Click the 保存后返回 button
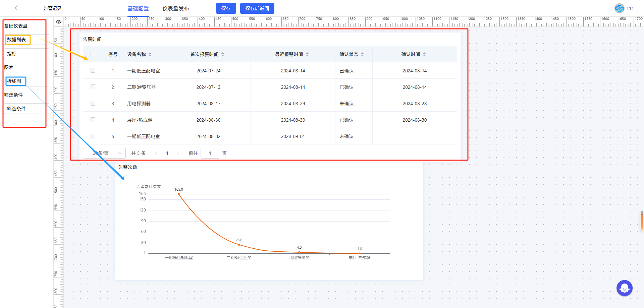This screenshot has height=308, width=644. coord(257,8)
